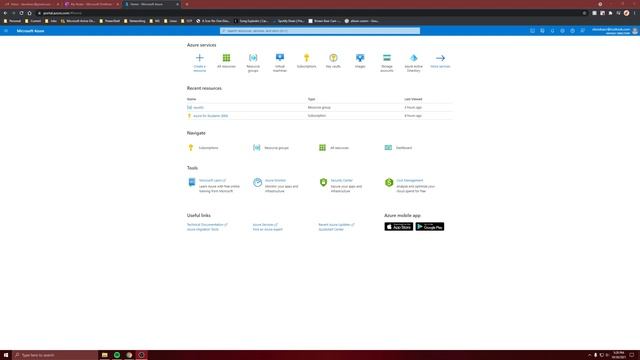Image resolution: width=640 pixels, height=360 pixels.
Task: Click the Microsoft Learn icon
Action: coord(191,182)
